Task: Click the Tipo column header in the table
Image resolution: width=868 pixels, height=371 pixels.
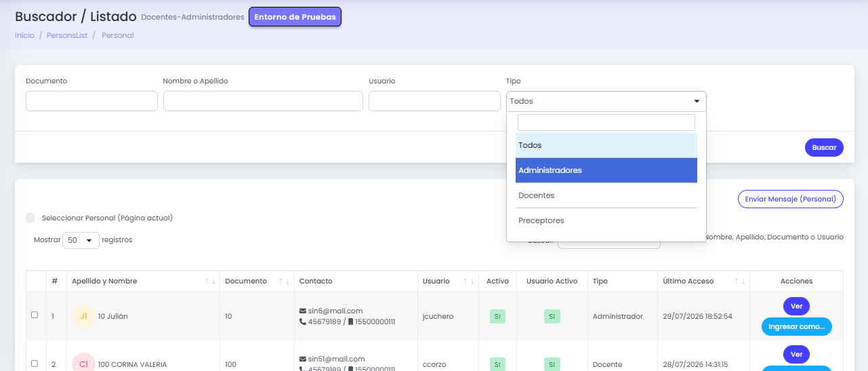Action: coord(600,281)
